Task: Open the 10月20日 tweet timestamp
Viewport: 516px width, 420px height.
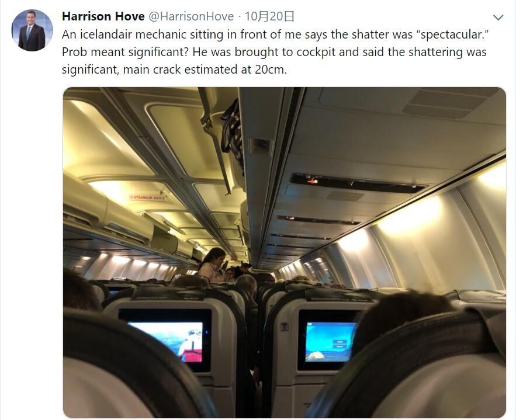Action: pyautogui.click(x=269, y=16)
